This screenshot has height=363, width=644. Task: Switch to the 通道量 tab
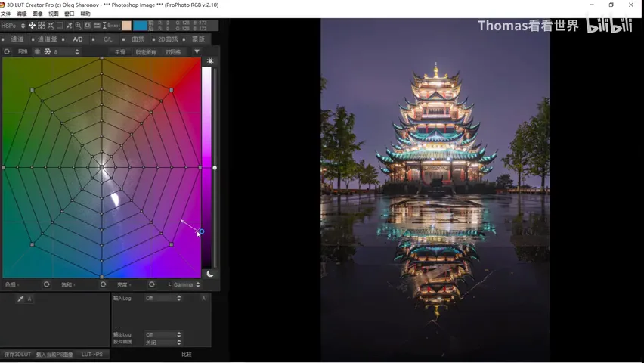(47, 39)
